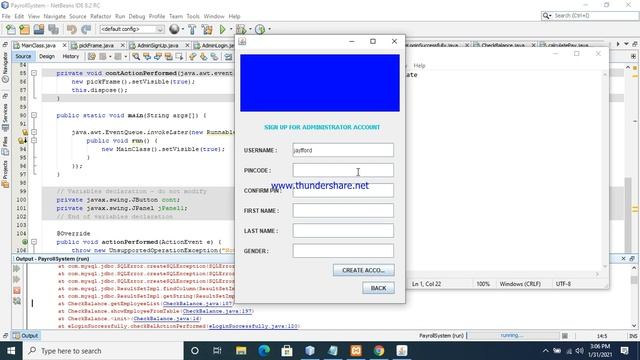Select the Design view button
Viewport: 640px width, 360px height.
47,56
